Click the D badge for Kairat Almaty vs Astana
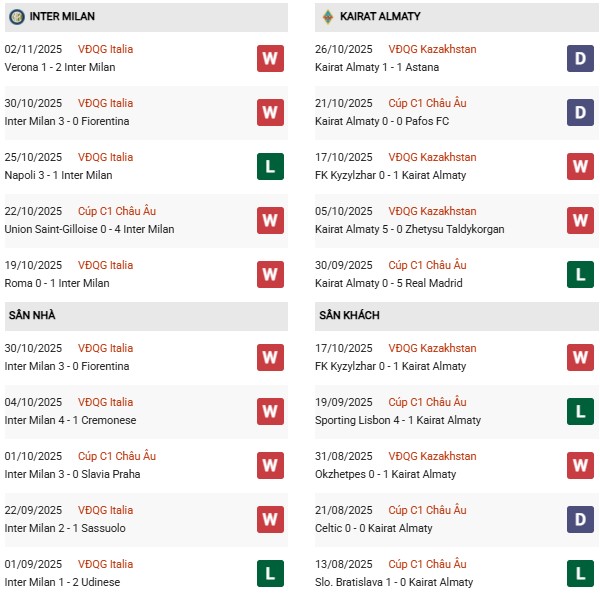The width and height of the screenshot is (600, 594). pos(580,58)
